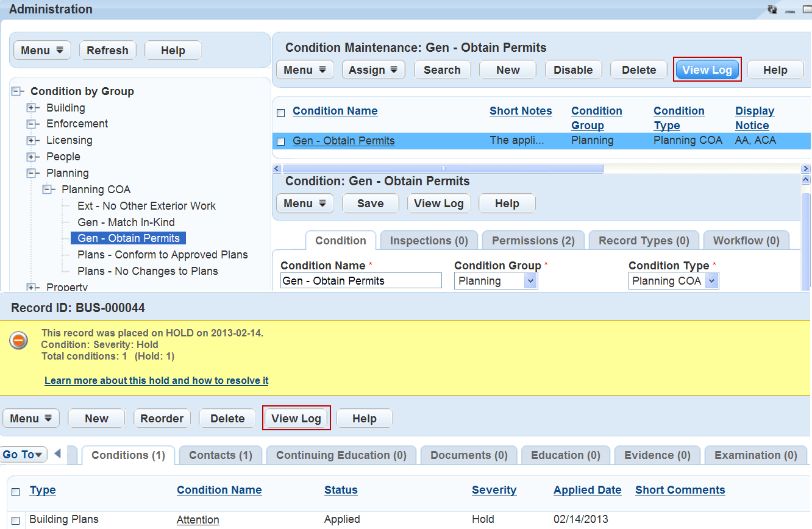Click the back arrow beside Go To

(58, 454)
